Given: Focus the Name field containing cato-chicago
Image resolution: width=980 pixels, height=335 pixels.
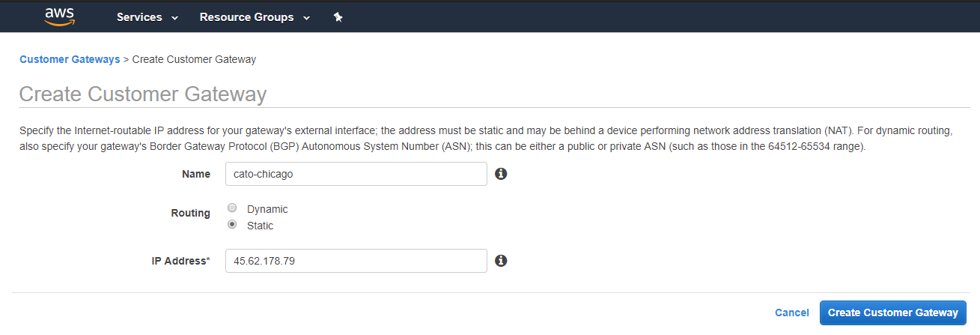Looking at the screenshot, I should (x=356, y=174).
